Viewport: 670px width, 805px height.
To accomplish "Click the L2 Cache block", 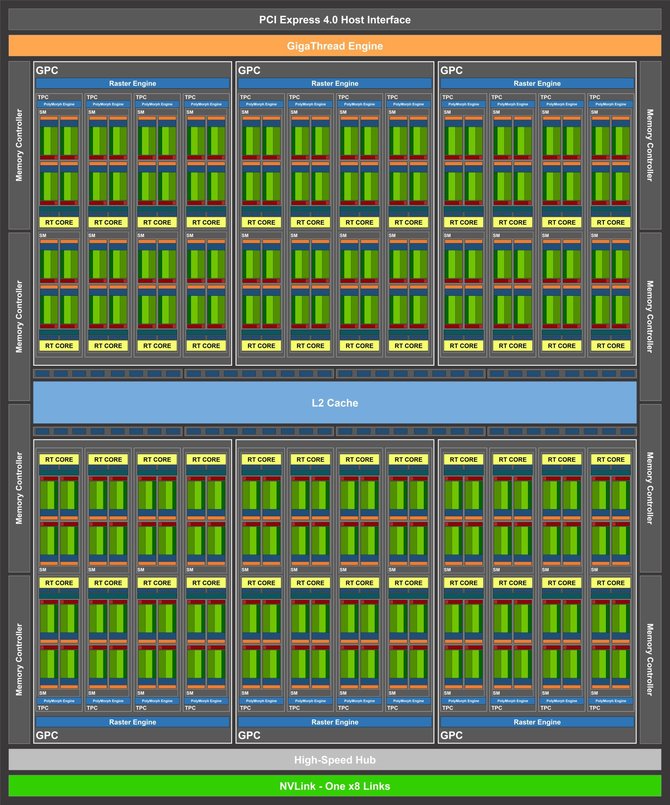I will (x=335, y=402).
